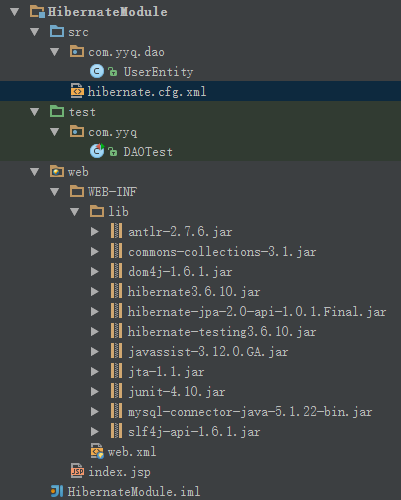Screen dimensions: 401x500
Task: Click the lock icon beside DAOTest
Action: coord(113,152)
